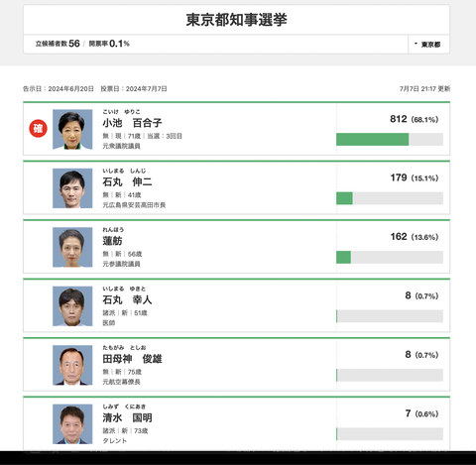The image size is (476, 465).
Task: Select the candidate name 清水 国明
Action: tap(127, 417)
